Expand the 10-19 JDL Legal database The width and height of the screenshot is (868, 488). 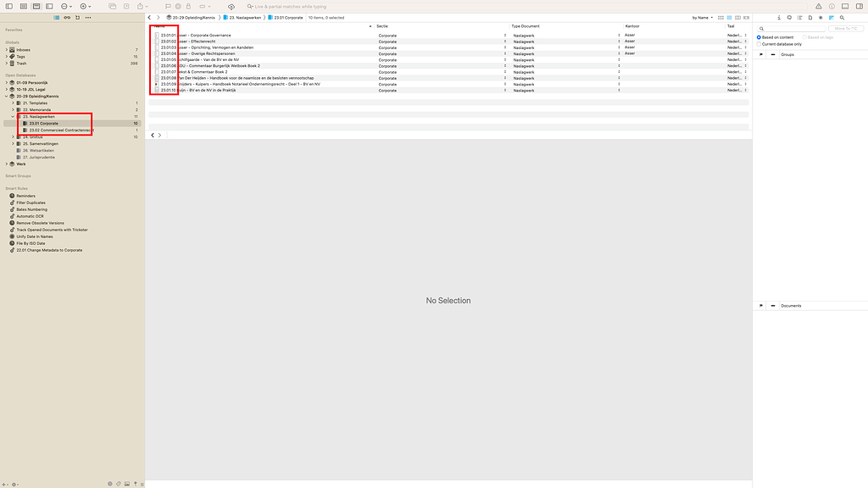(7, 90)
